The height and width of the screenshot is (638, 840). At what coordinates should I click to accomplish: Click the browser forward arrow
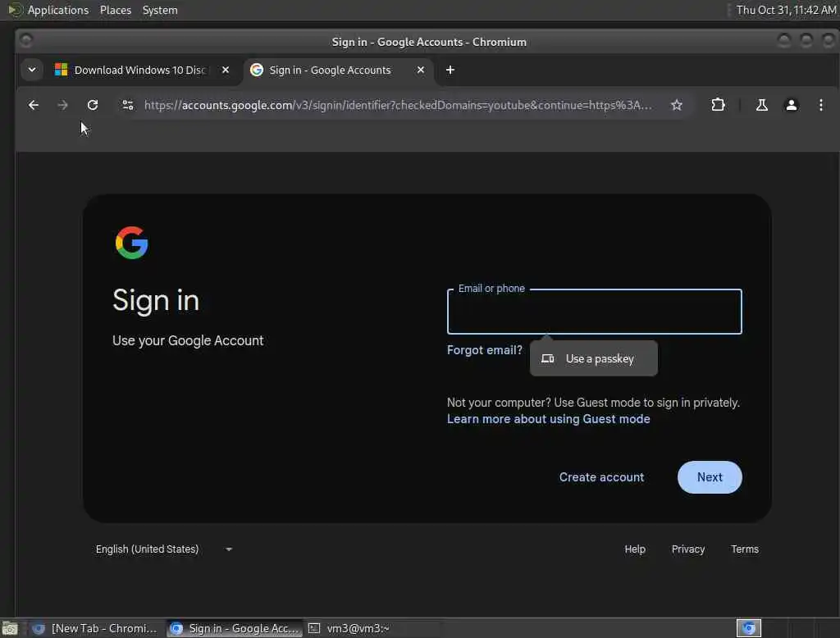coord(62,105)
